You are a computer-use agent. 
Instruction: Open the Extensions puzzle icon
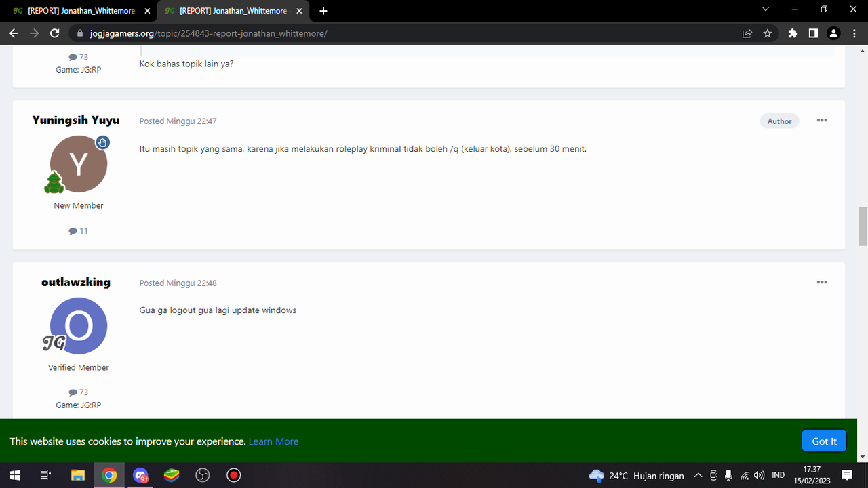click(793, 33)
